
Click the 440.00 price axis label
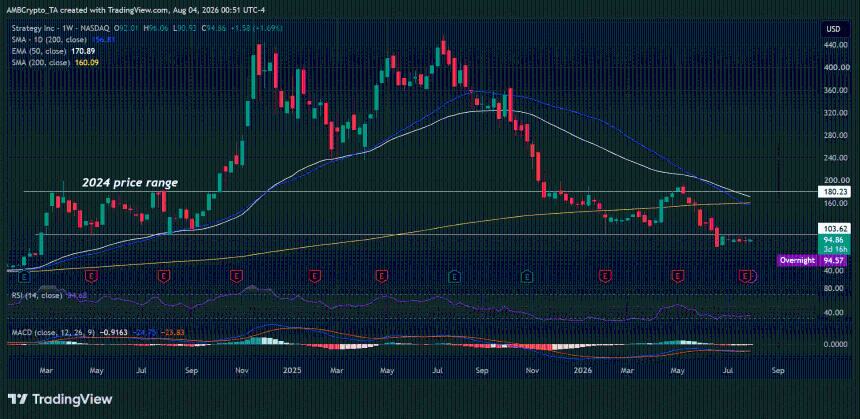tap(837, 45)
